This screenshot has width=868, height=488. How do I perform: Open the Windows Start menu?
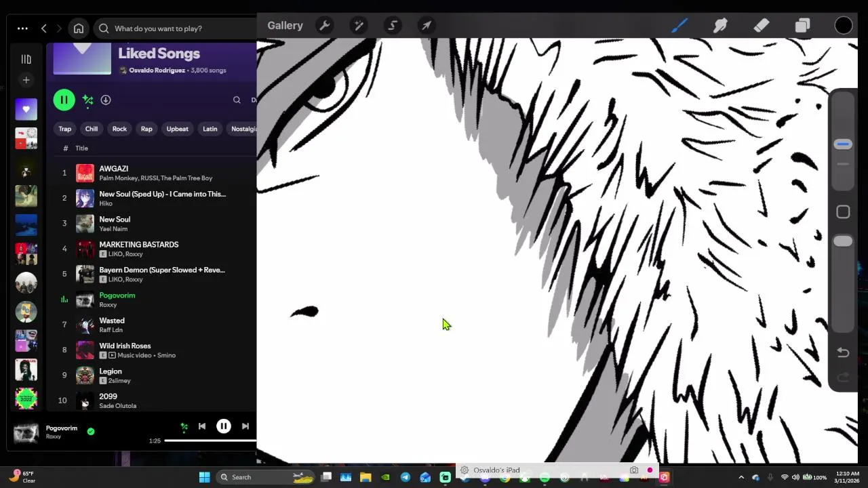pyautogui.click(x=204, y=477)
